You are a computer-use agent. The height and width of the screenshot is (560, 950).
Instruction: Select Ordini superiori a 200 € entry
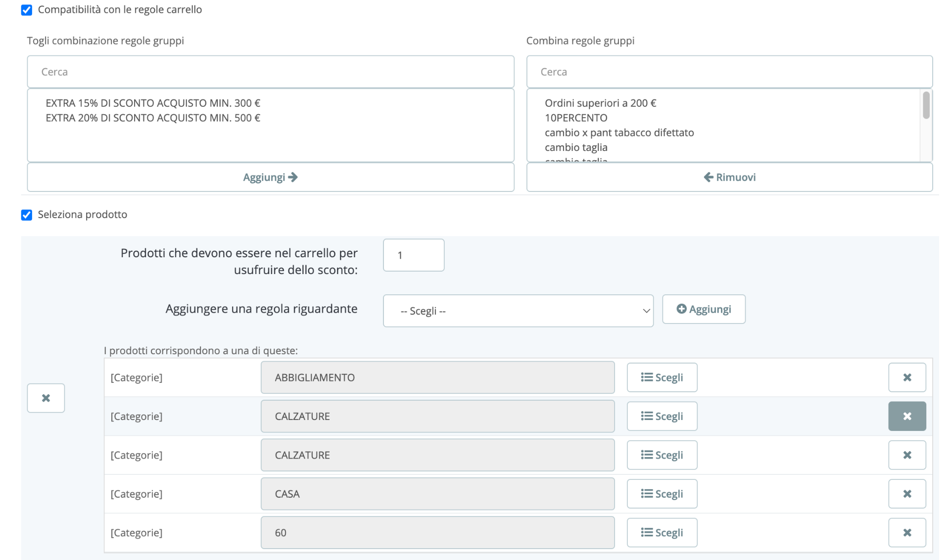click(x=600, y=103)
